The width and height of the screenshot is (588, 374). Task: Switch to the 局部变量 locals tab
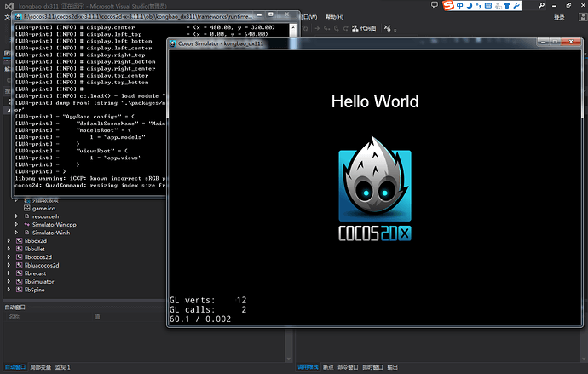coord(39,367)
